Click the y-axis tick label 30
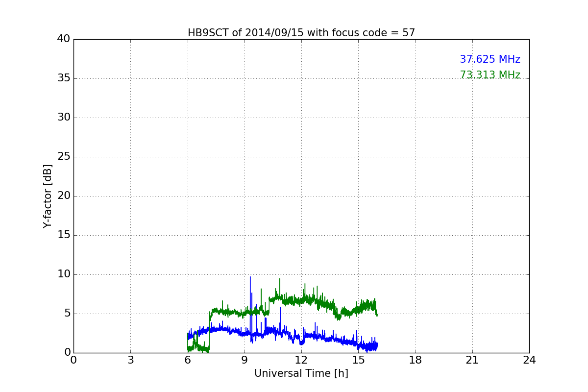Screen dimensions: 588x392 click(64, 118)
